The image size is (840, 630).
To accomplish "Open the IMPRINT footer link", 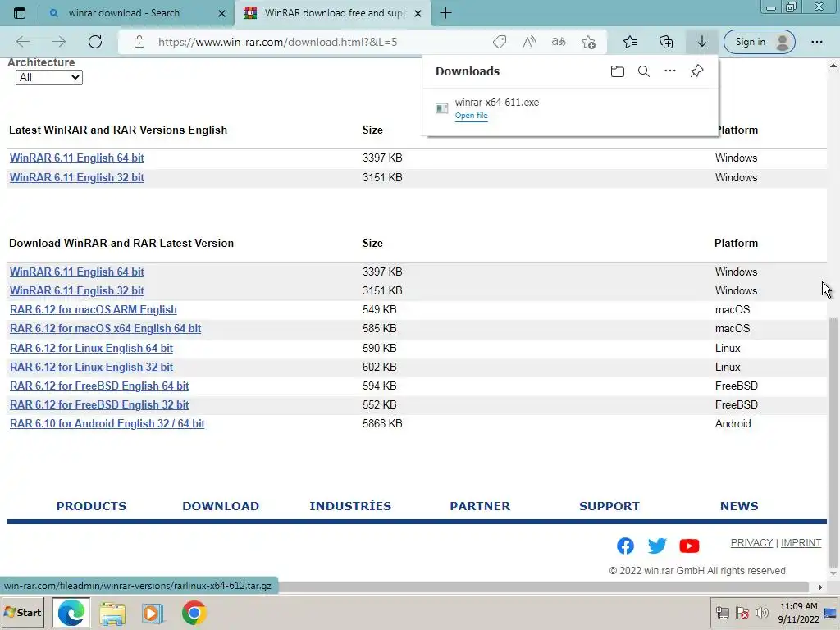I will [x=801, y=543].
